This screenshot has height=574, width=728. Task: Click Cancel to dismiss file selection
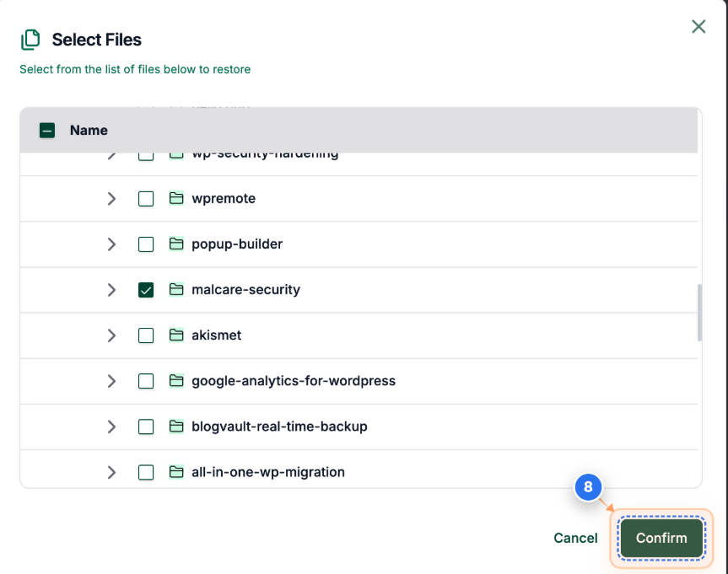[x=575, y=538]
